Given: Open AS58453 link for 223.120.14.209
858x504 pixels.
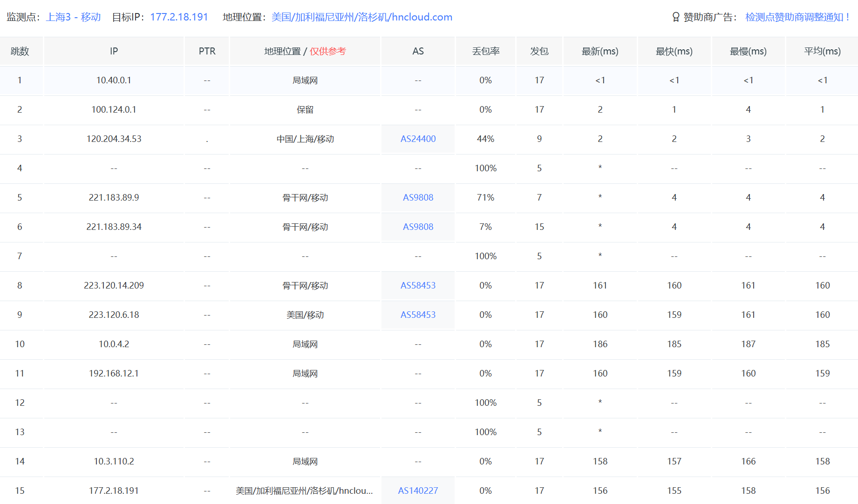Looking at the screenshot, I should pyautogui.click(x=418, y=285).
